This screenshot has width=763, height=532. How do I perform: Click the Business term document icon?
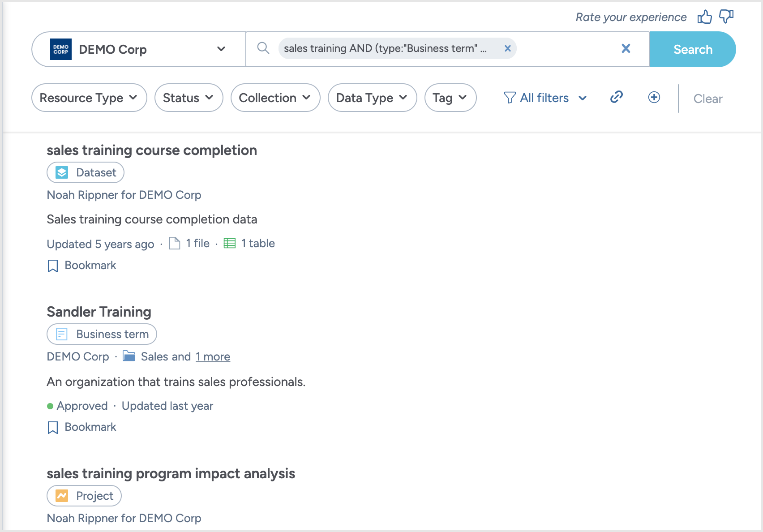coord(62,334)
